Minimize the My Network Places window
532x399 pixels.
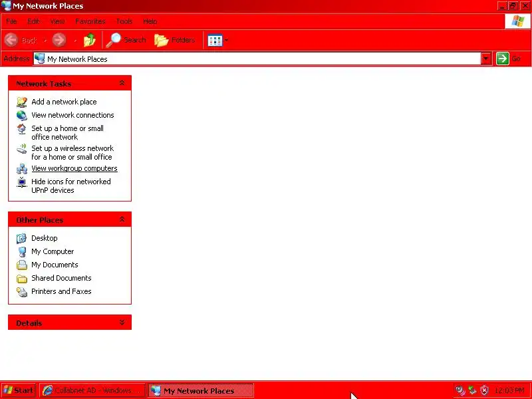click(x=502, y=6)
